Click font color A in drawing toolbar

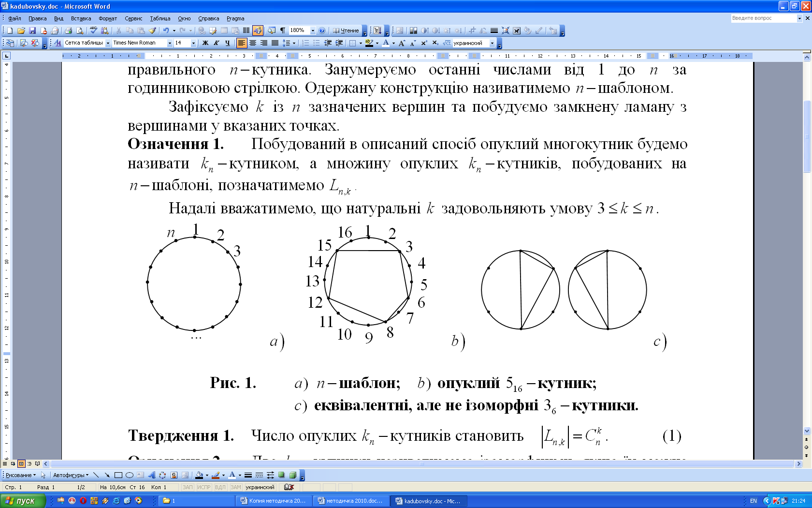pyautogui.click(x=232, y=475)
